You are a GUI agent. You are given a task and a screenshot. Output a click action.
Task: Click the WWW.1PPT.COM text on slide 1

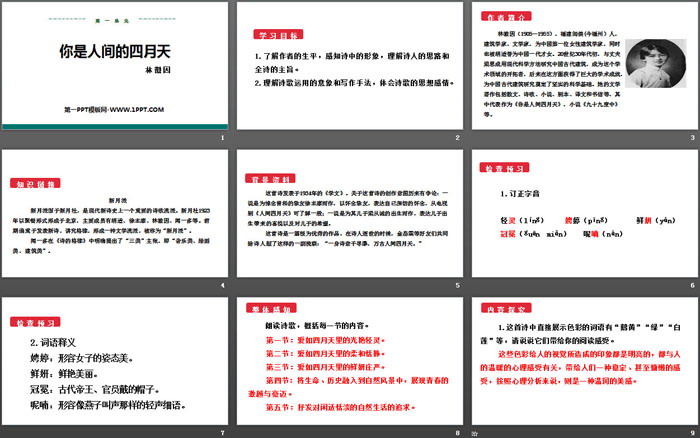tap(137, 109)
